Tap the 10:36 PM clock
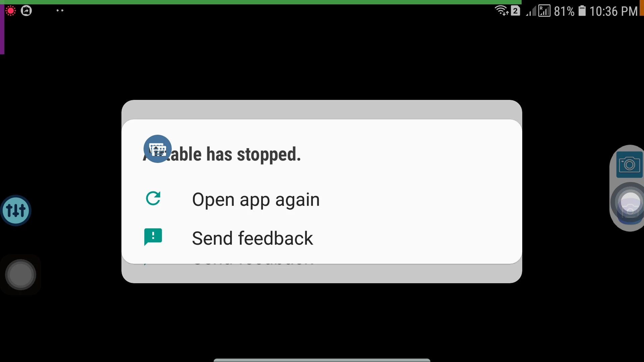This screenshot has height=362, width=644. pyautogui.click(x=613, y=11)
